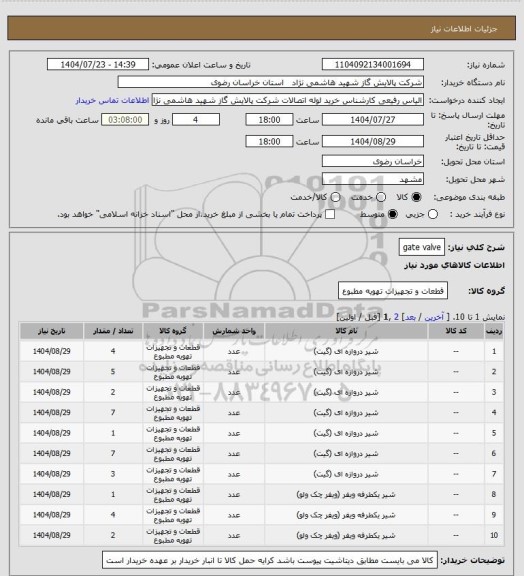
Task: Click unit عدد in row 5
Action: 234,433
